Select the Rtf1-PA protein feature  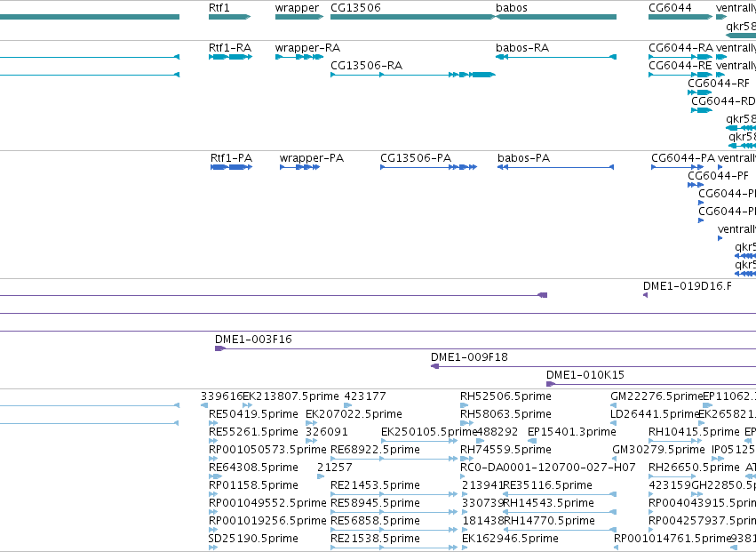[232, 167]
